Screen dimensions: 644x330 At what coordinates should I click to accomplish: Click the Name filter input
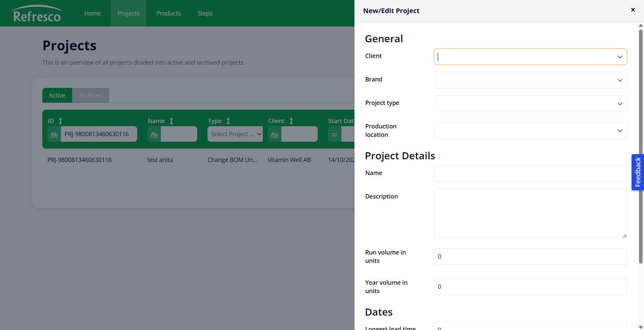tap(179, 134)
